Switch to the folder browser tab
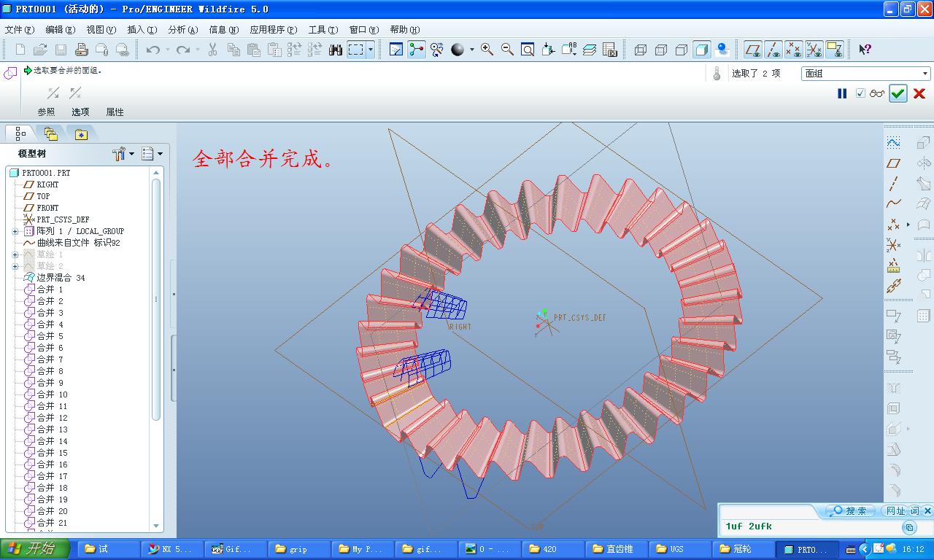The width and height of the screenshot is (934, 560). pos(50,133)
